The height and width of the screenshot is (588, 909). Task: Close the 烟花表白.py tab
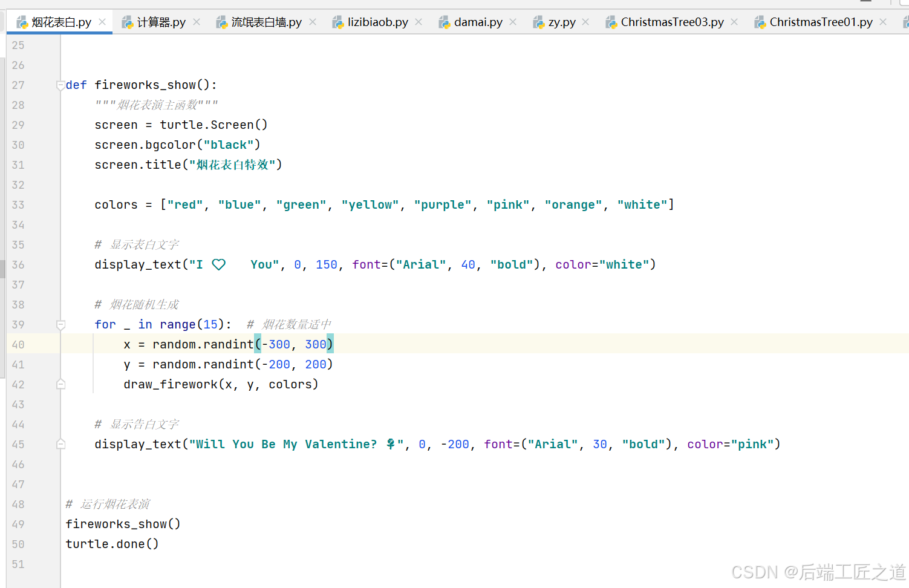[102, 22]
